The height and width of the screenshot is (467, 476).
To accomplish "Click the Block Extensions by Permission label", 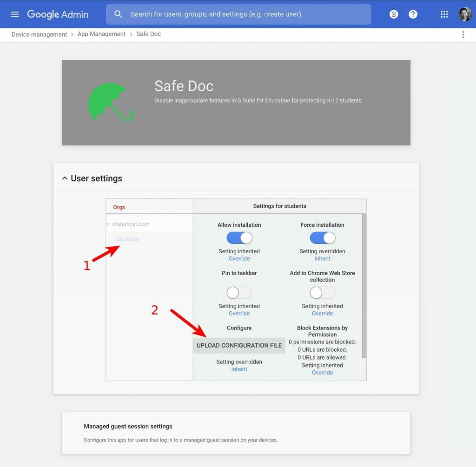I will [x=323, y=331].
